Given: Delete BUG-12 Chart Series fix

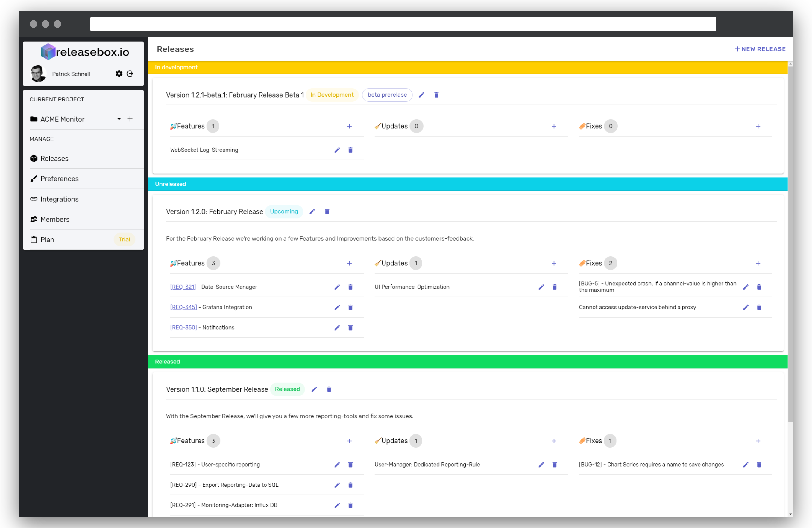Looking at the screenshot, I should [x=759, y=465].
